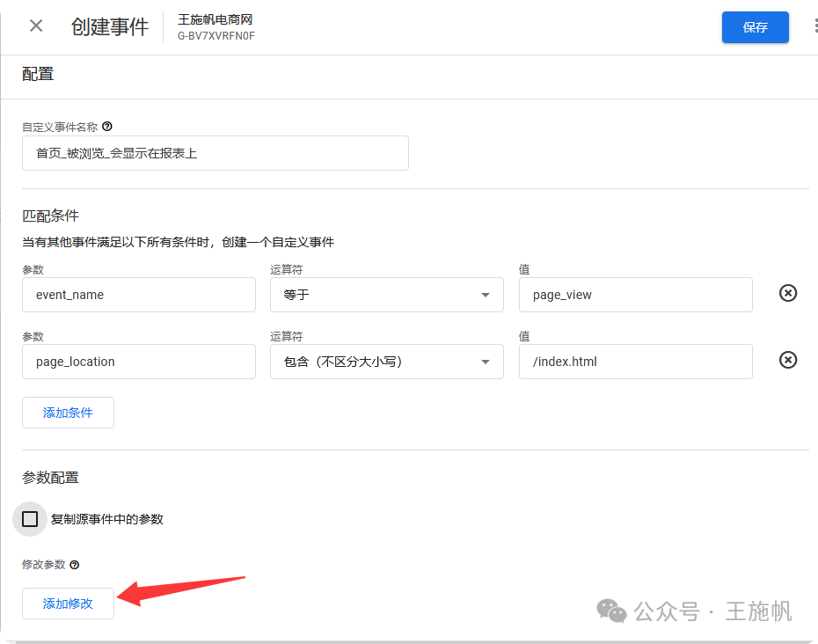
Task: Click the /index.html value field
Action: click(635, 362)
